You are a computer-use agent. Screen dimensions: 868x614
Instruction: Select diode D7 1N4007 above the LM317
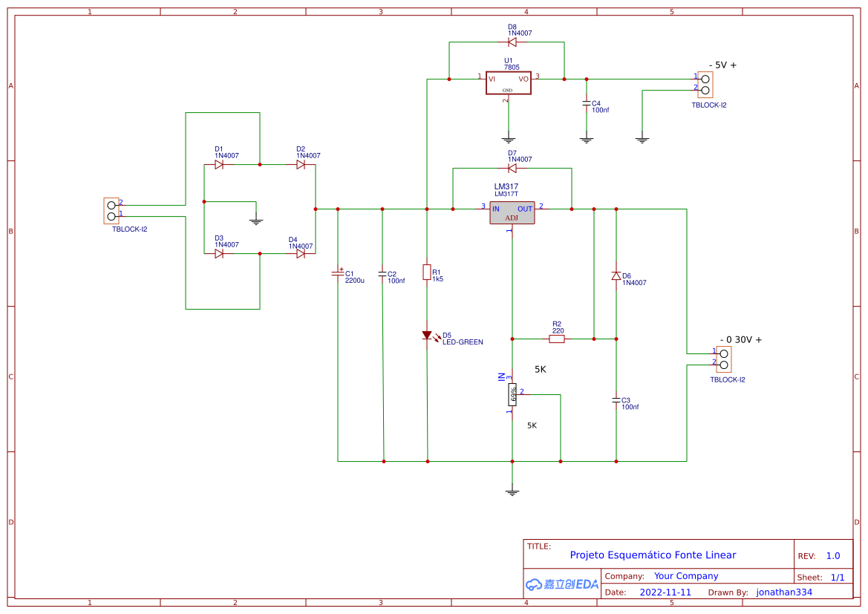(512, 168)
